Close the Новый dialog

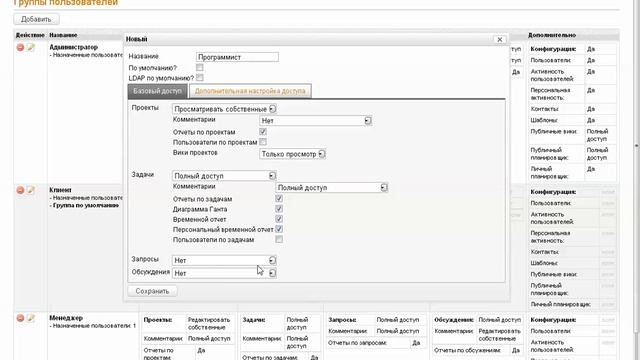click(x=500, y=40)
